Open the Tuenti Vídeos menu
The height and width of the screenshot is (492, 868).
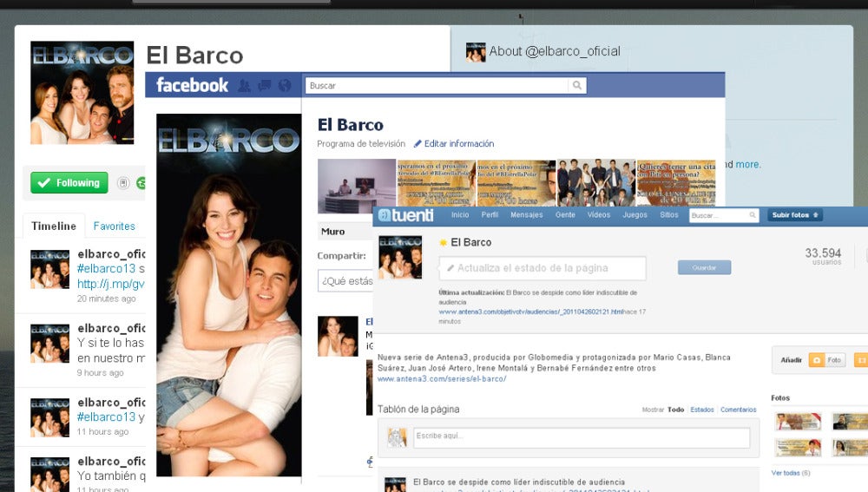[x=598, y=214]
